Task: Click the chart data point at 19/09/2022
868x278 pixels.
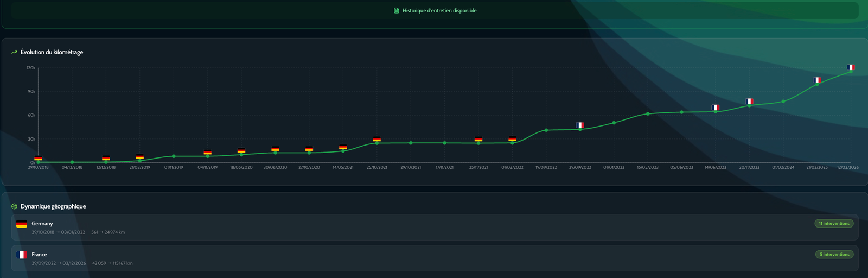Action: 546,130
